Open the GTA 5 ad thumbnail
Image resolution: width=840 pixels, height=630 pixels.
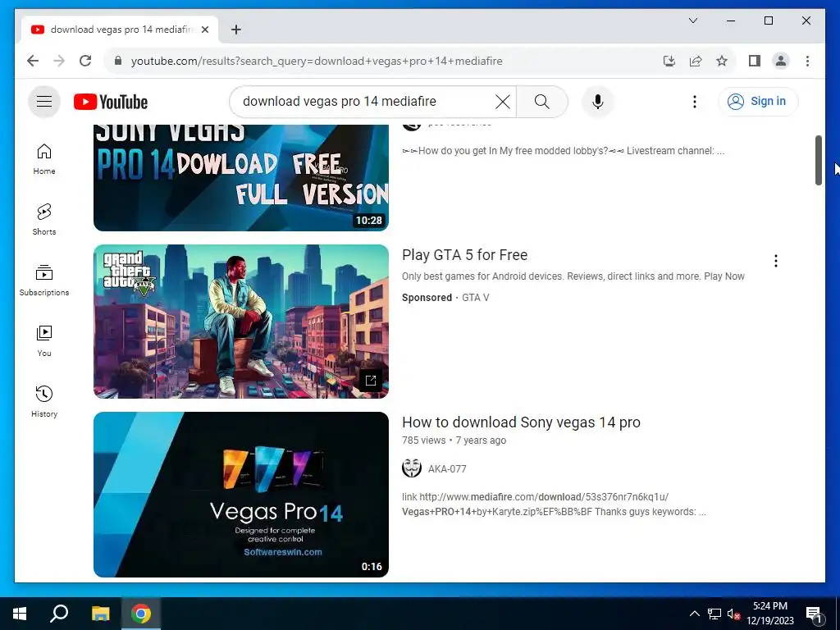(x=241, y=322)
